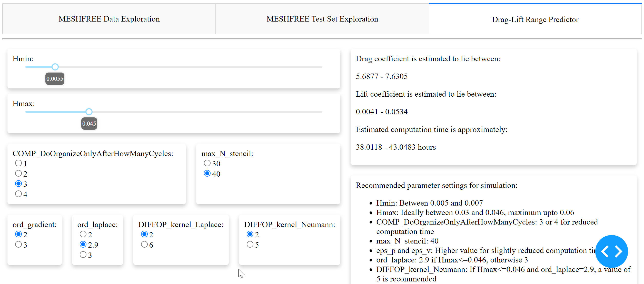Viewport: 644px width, 284px height.
Task: Select the Drag-Lift Range Predictor tab
Action: [x=535, y=19]
